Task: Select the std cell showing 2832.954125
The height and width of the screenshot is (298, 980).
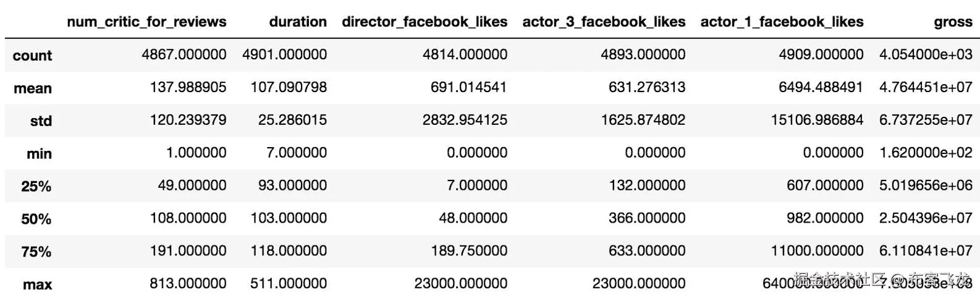Action: 465,120
